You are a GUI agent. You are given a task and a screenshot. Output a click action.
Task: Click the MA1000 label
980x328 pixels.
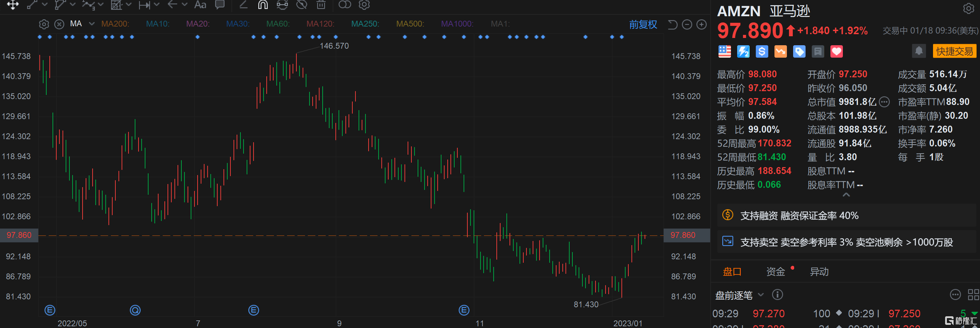click(x=457, y=24)
